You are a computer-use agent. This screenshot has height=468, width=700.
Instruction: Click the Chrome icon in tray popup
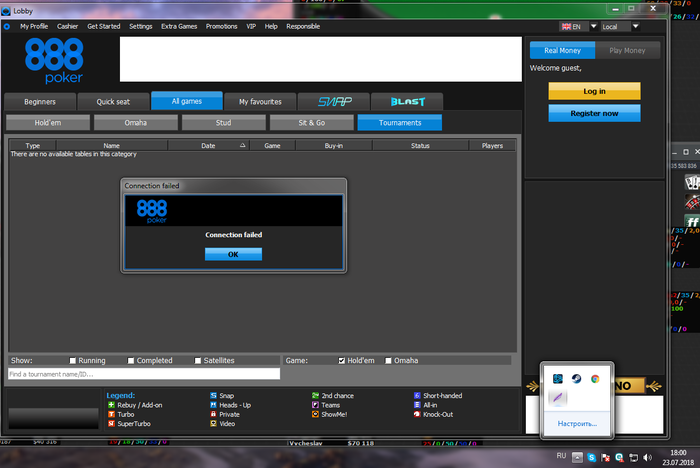595,379
